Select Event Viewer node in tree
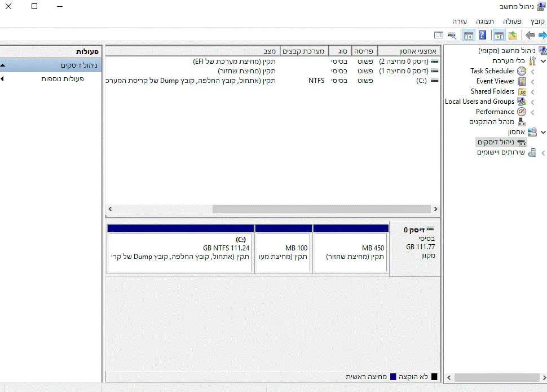This screenshot has width=547, height=392. [495, 81]
